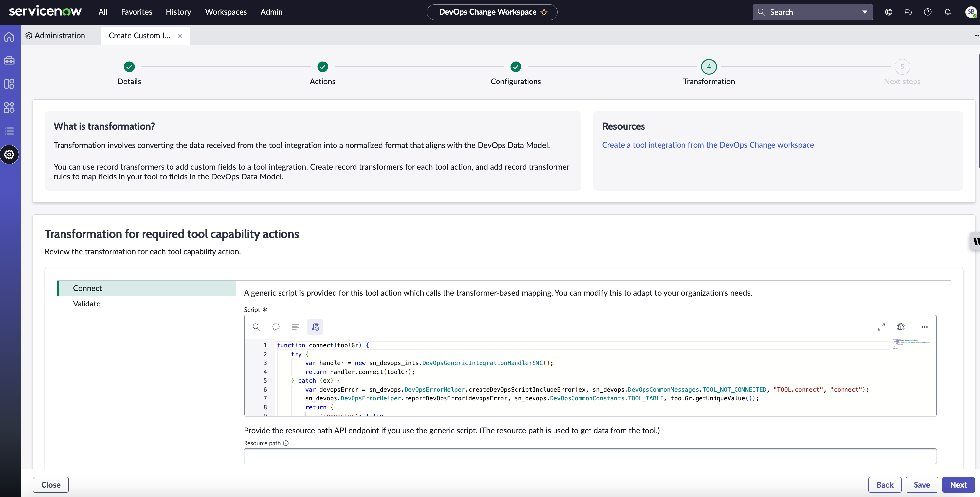Go to completed Configurations step
This screenshot has width=980, height=497.
click(x=516, y=66)
